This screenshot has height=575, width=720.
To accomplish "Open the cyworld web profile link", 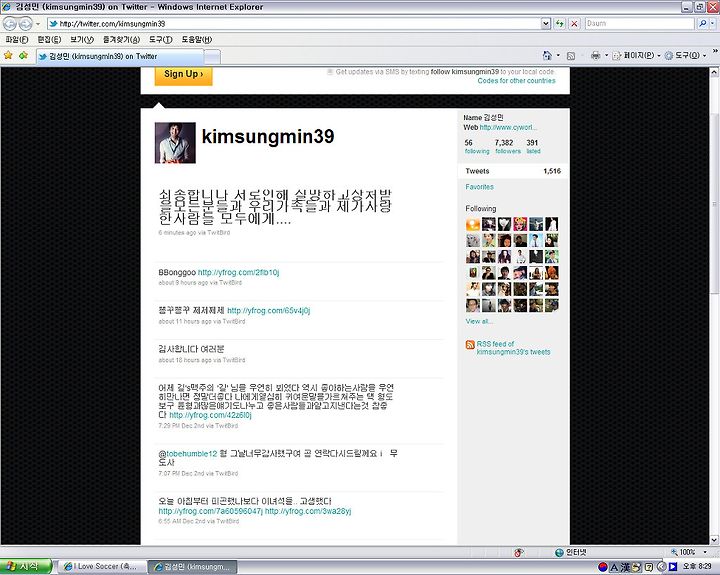I will [508, 127].
